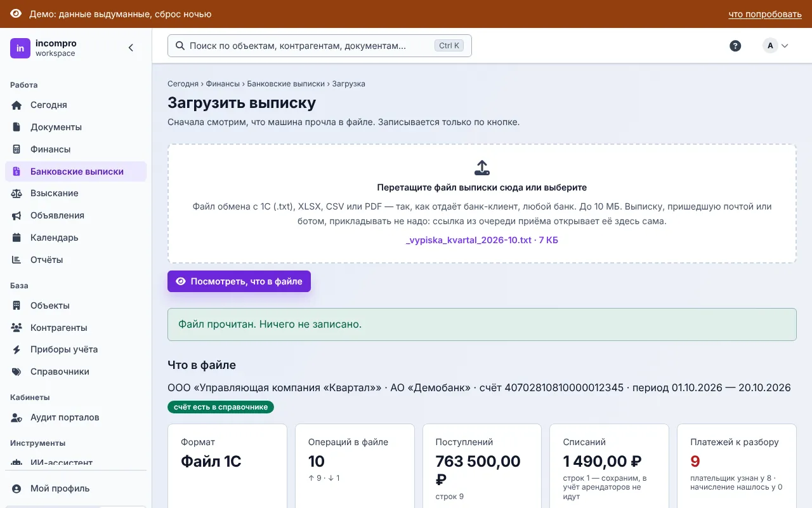This screenshot has height=508, width=812.
Task: Go to Сегодня in the breadcrumb
Action: tap(183, 84)
